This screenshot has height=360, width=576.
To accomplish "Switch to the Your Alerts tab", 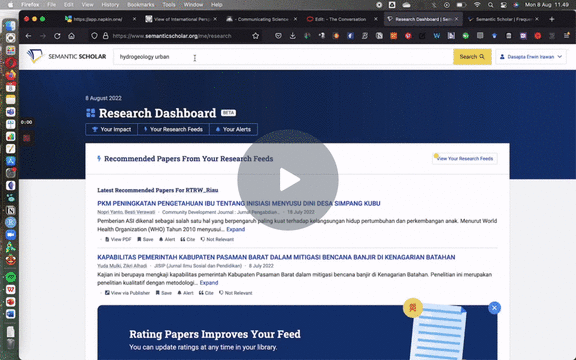I will coord(233,129).
